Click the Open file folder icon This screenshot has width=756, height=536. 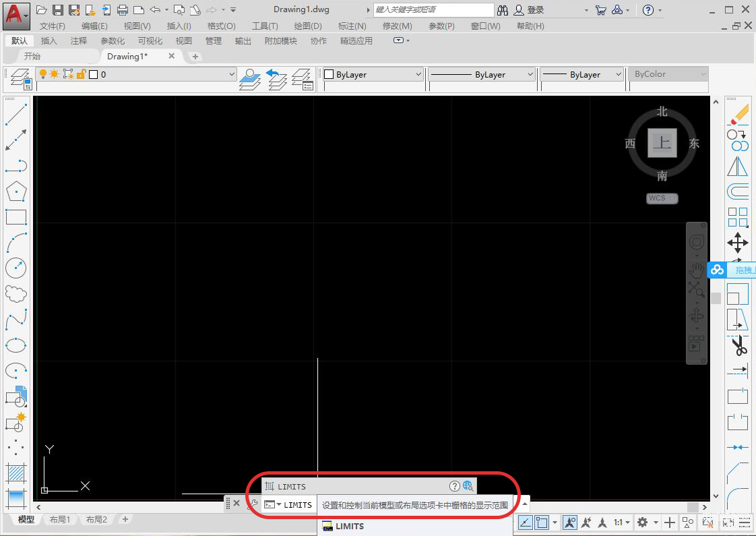(x=42, y=9)
